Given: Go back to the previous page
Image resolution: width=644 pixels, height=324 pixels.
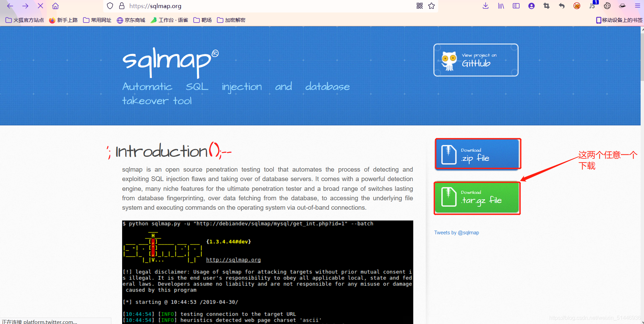Looking at the screenshot, I should click(10, 6).
